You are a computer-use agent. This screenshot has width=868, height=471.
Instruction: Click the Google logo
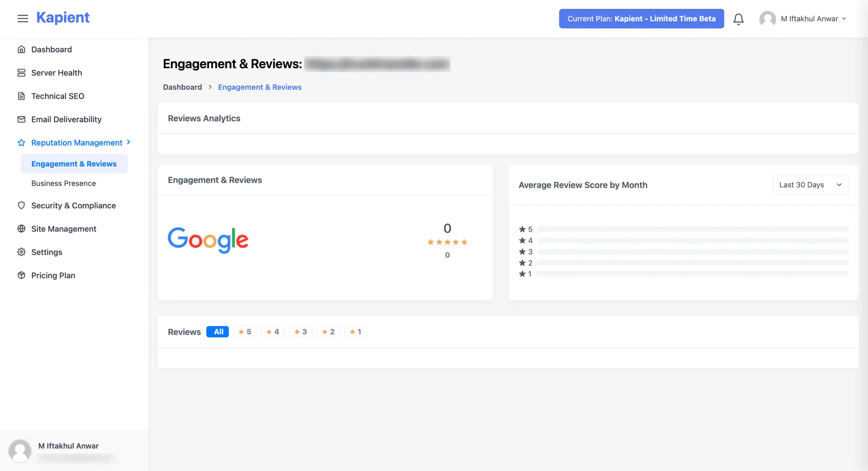coord(208,240)
